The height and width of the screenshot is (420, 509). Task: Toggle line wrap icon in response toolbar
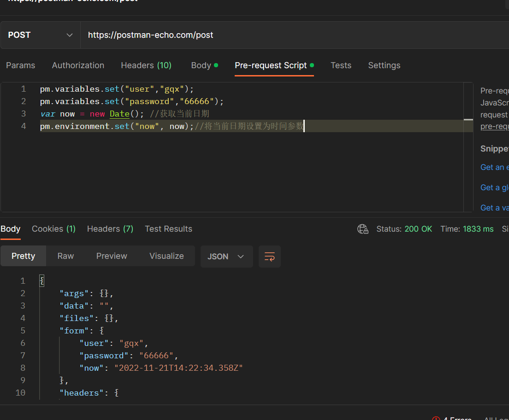click(x=270, y=257)
